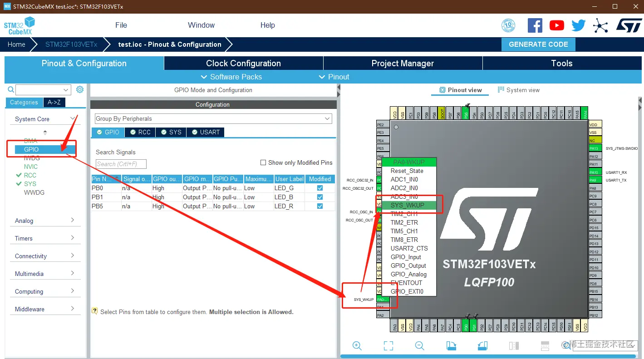Expand the Computing category

click(45, 291)
